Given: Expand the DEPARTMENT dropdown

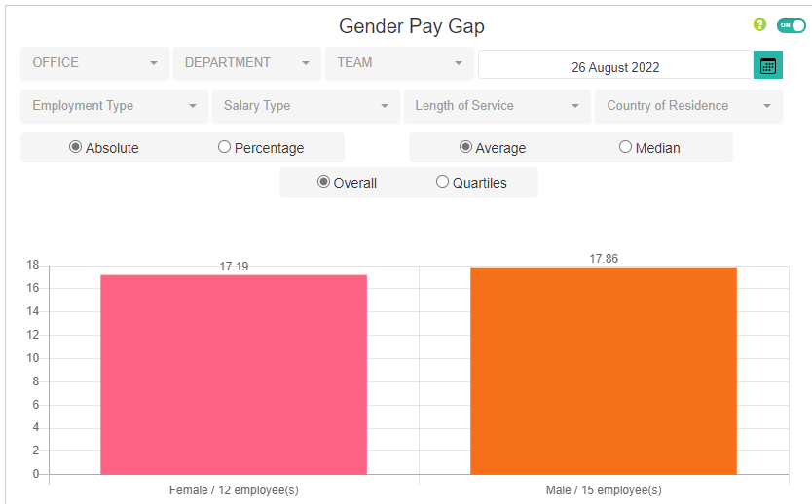Looking at the screenshot, I should click(246, 63).
